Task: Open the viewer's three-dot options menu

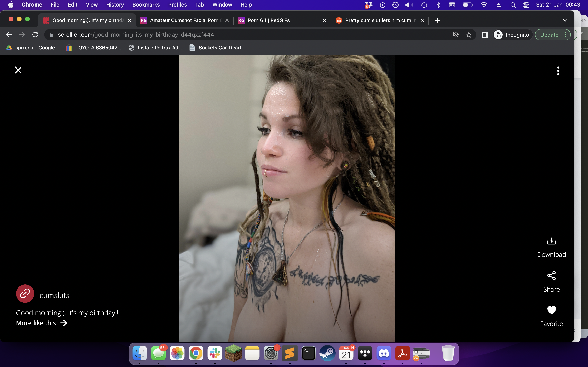Action: (558, 71)
